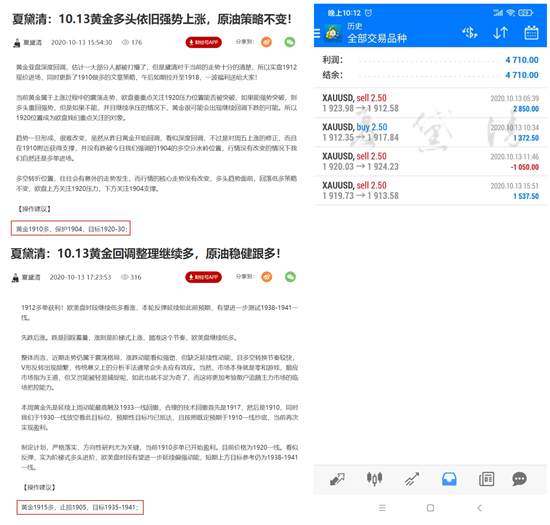This screenshot has width=550, height=525.
Task: Open article titled 10.13黄金多头依旧强势上涨
Action: tap(152, 19)
